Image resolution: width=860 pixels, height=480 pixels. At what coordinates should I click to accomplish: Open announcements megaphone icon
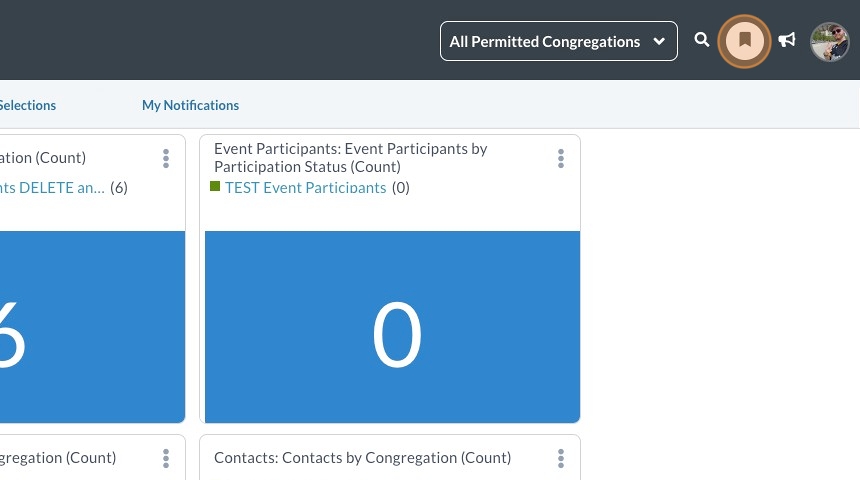pyautogui.click(x=788, y=40)
